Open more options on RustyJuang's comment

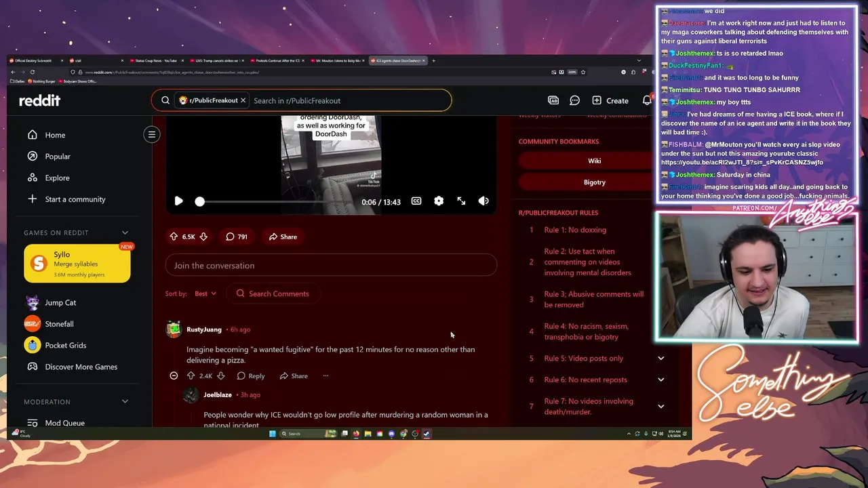[x=325, y=375]
